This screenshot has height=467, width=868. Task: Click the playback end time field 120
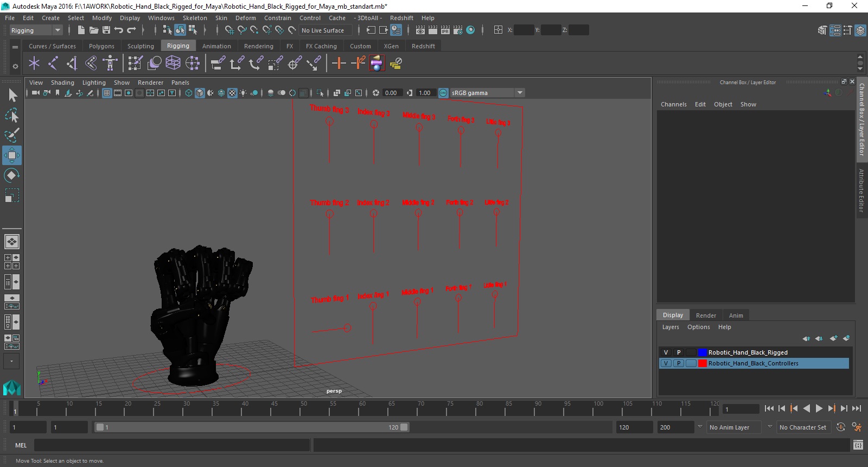(x=634, y=427)
